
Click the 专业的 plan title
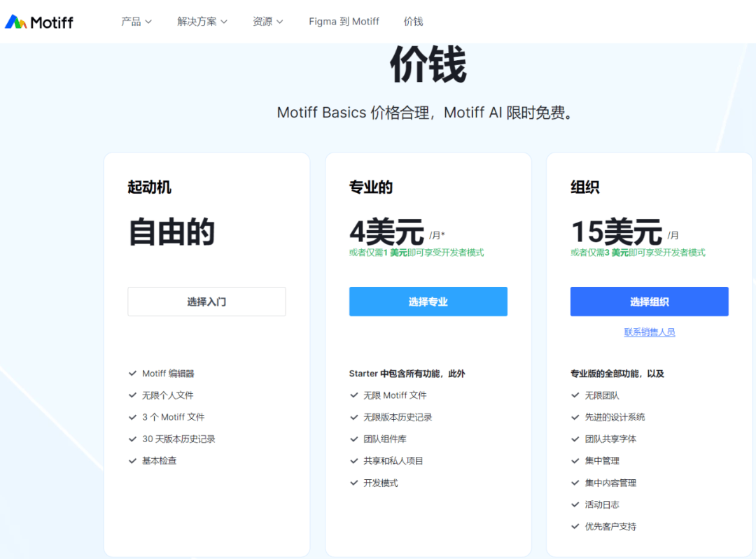[371, 187]
